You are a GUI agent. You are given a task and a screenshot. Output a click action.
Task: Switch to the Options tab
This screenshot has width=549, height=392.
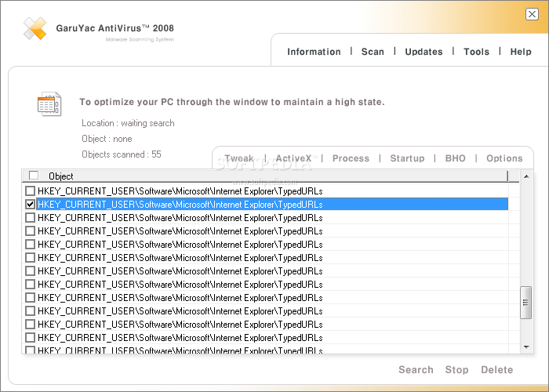(504, 158)
